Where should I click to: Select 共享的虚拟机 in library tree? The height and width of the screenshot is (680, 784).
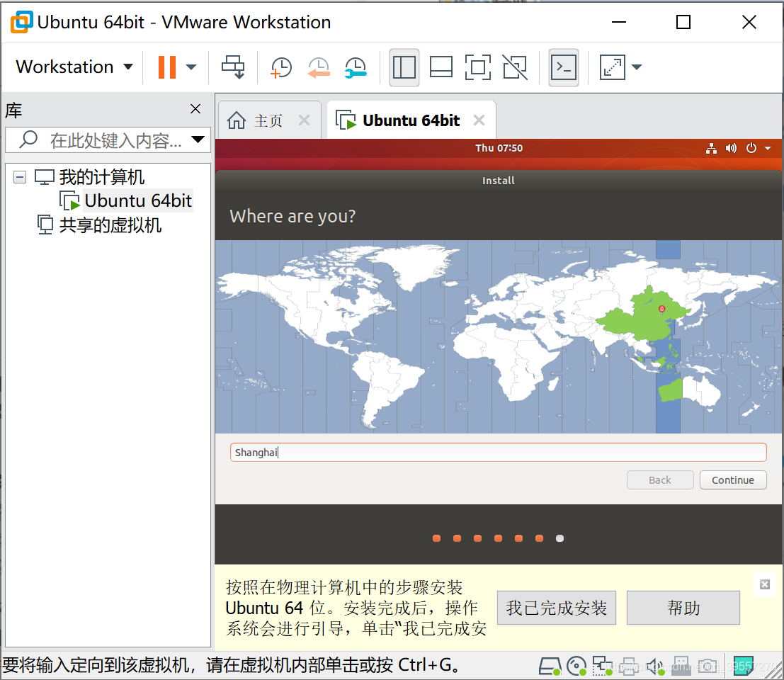click(x=110, y=225)
